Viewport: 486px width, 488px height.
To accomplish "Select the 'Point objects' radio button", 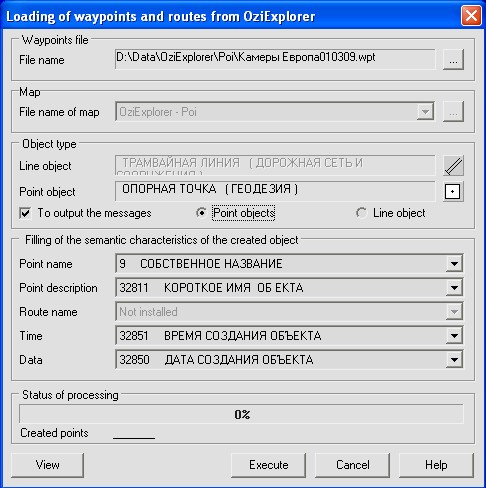I will (201, 213).
